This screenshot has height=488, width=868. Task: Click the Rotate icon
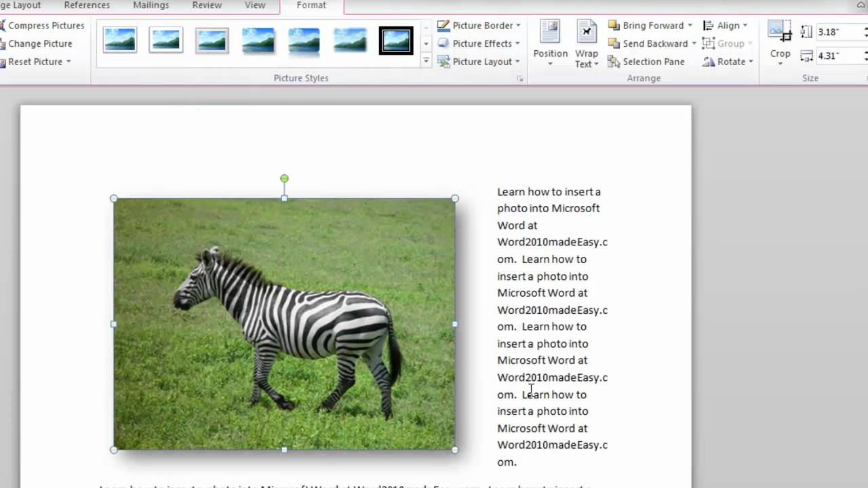(x=709, y=62)
